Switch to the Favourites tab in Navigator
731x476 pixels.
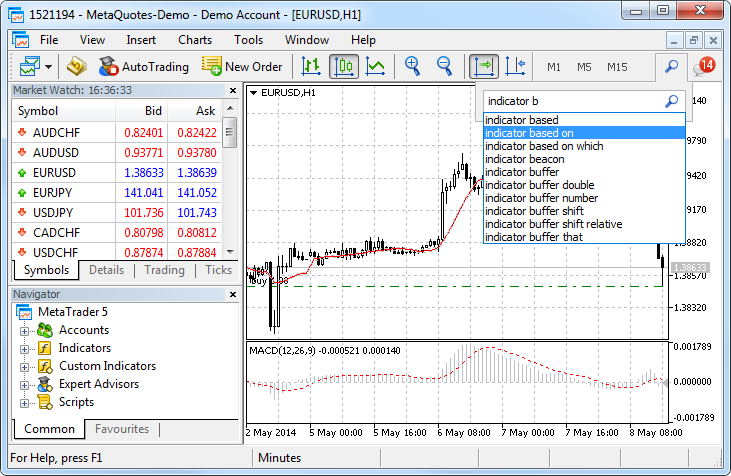point(122,429)
